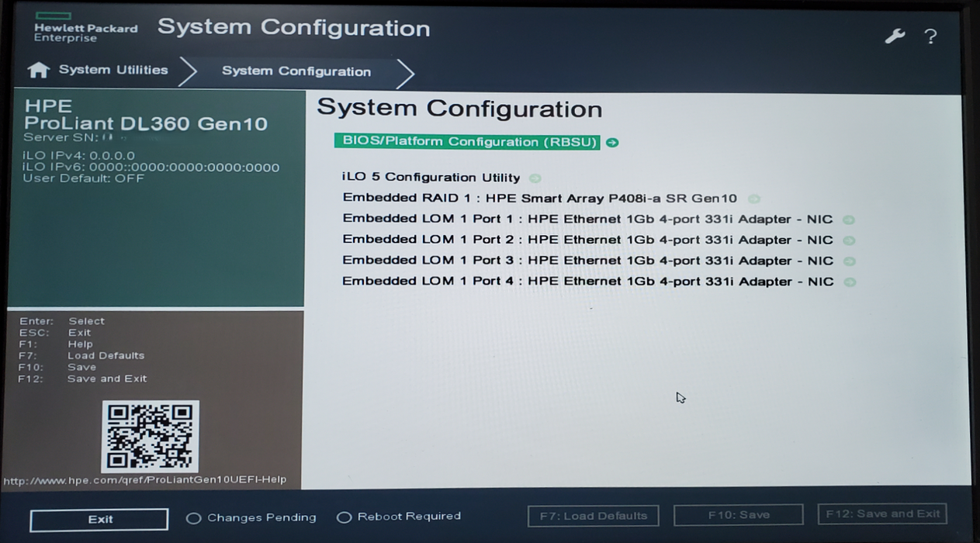
Task: Select Embedded LOM 1 Port 2 NIC
Action: pos(587,240)
